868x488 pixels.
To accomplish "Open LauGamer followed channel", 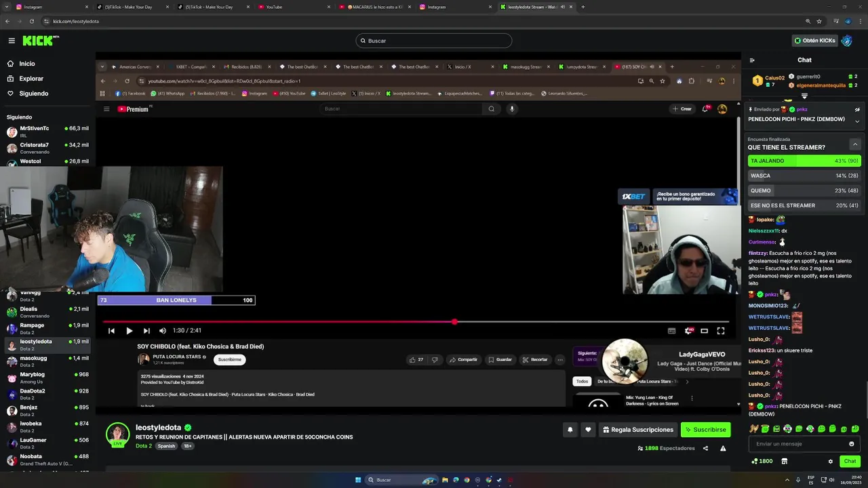I will [47, 443].
